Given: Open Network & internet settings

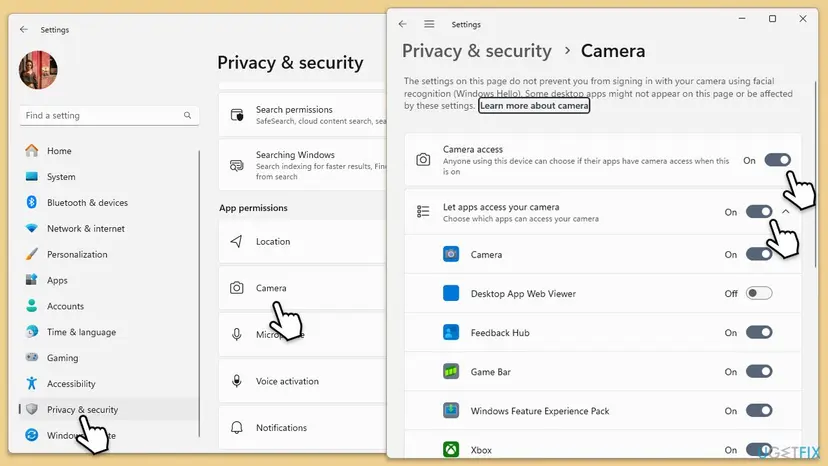Looking at the screenshot, I should (x=109, y=228).
